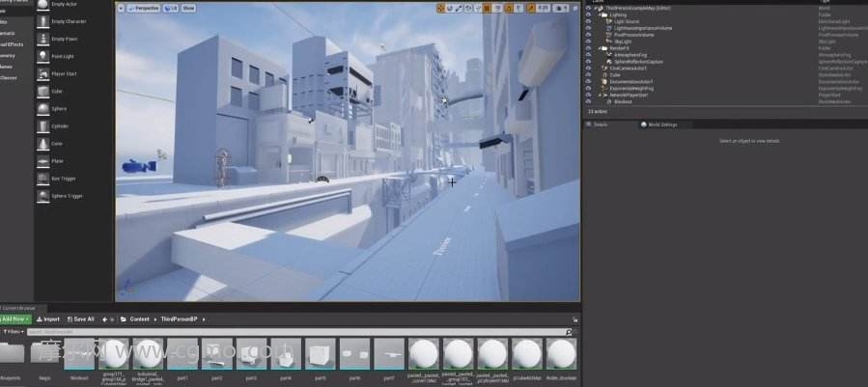Open the Perspective view mode dropdown

[x=143, y=9]
